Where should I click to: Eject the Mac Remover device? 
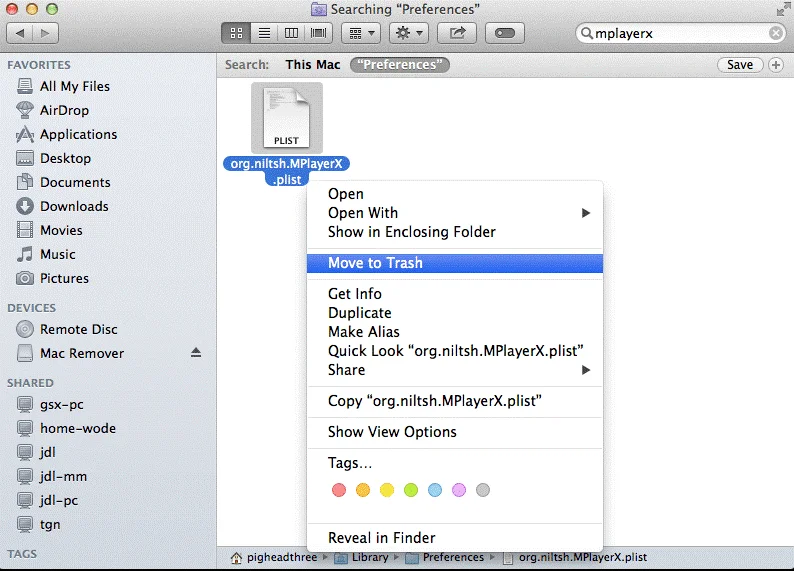(x=196, y=353)
